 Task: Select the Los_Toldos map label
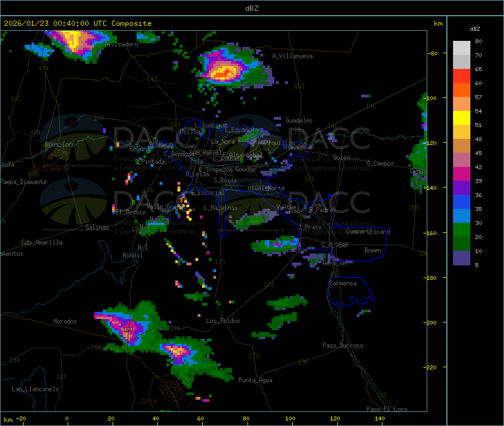coord(223,321)
